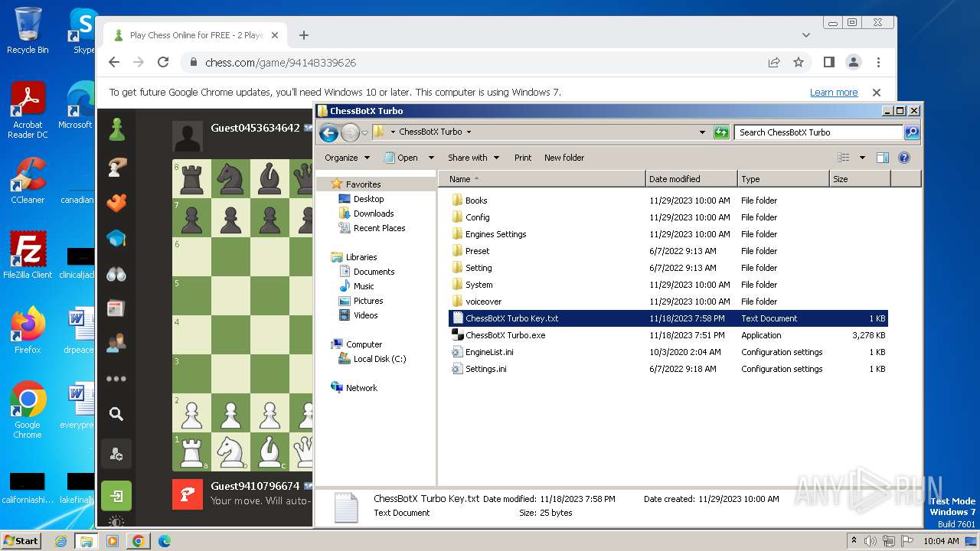Dismiss the Chrome update notification bar
Image resolution: width=980 pixels, height=551 pixels.
[877, 93]
